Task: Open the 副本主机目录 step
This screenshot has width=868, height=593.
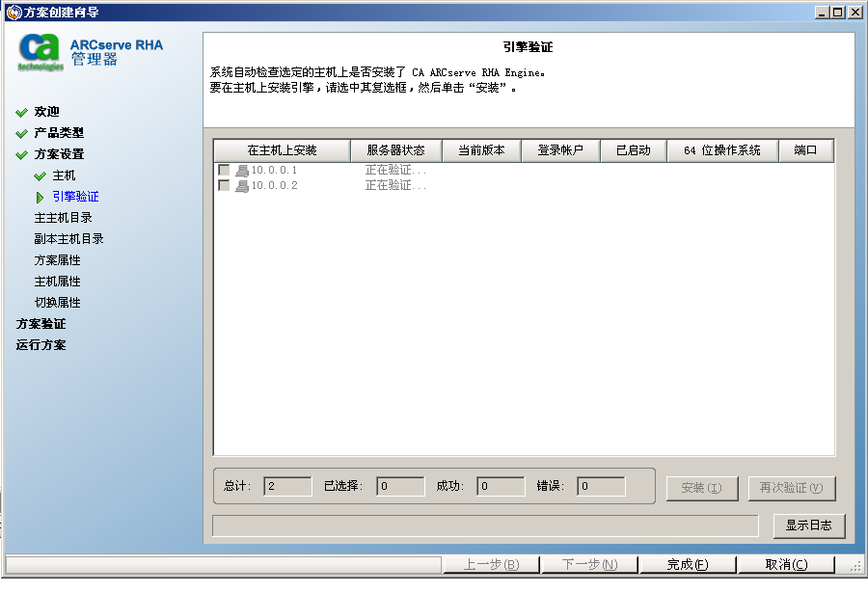Action: coord(68,238)
